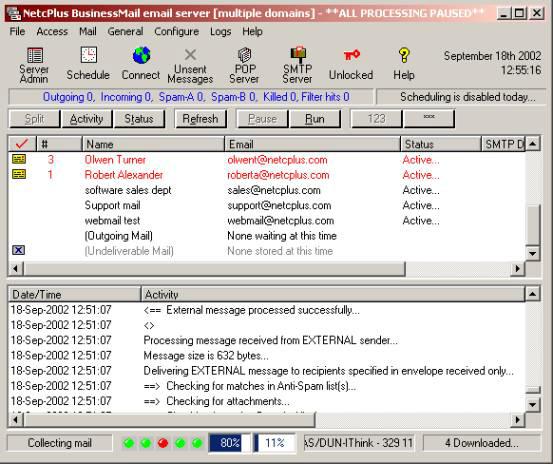The image size is (553, 464).
Task: Click the # column header
Action: click(x=59, y=144)
